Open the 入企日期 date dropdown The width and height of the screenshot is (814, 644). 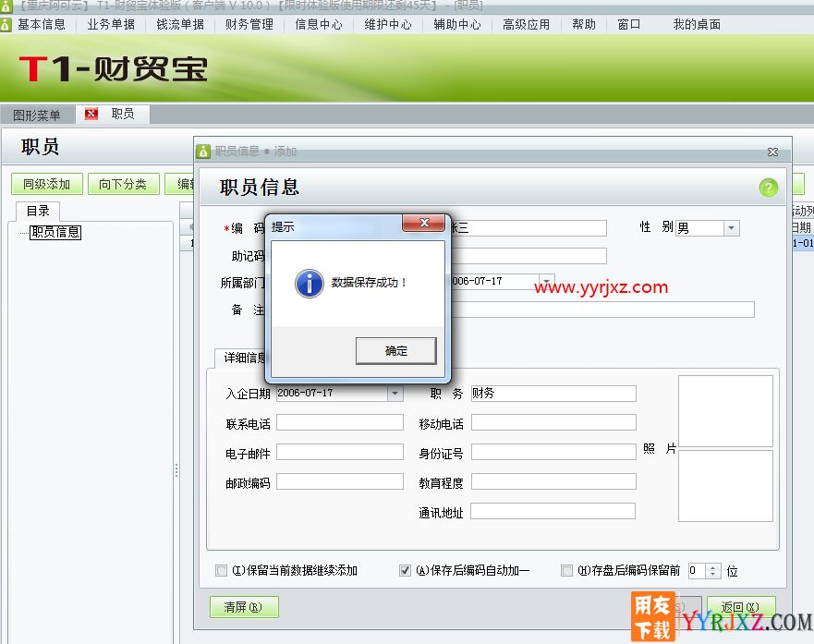point(395,394)
